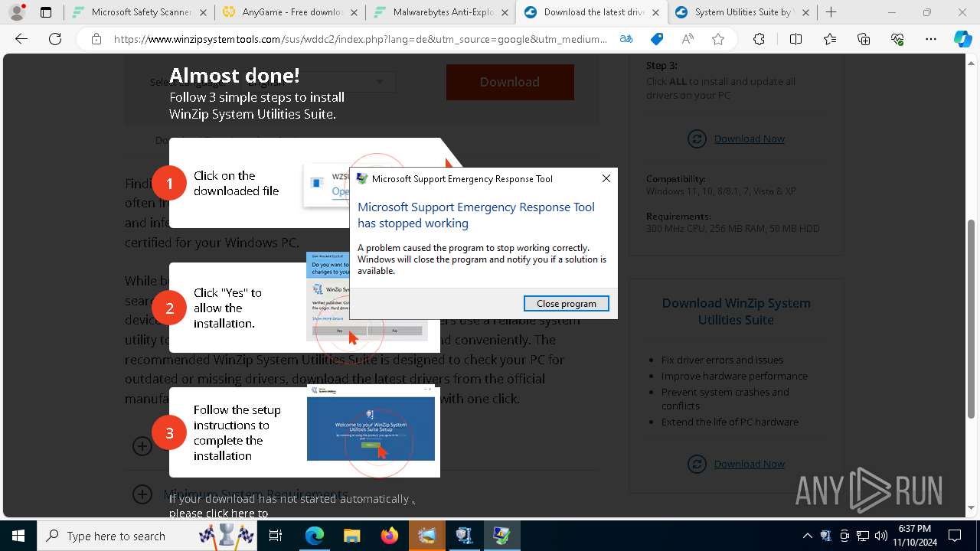This screenshot has height=551, width=980.
Task: Open the translate page icon
Action: 626,39
